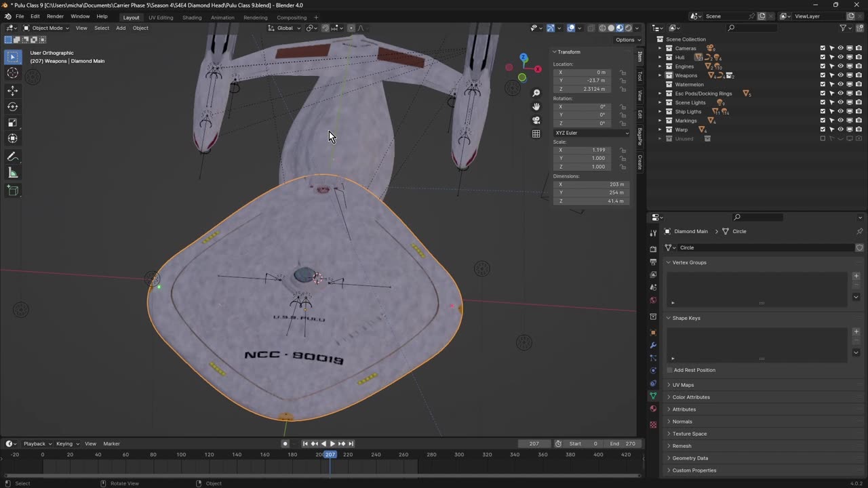Switch to the Shading workspace tab
The width and height of the screenshot is (868, 488).
(192, 18)
